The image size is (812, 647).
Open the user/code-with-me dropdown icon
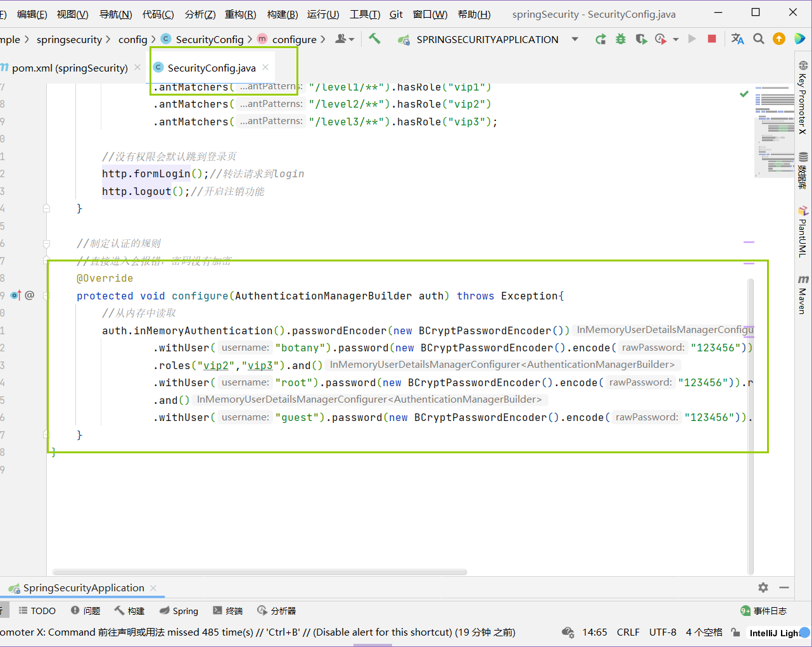tap(345, 39)
